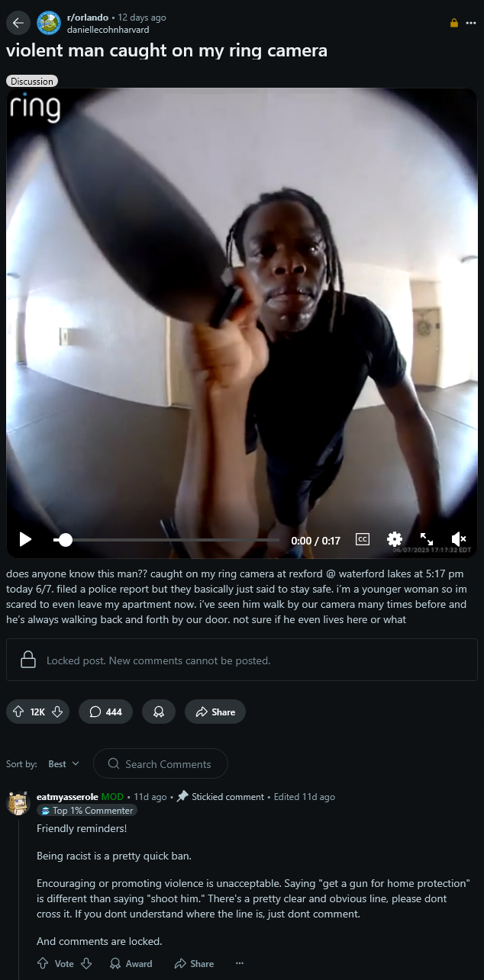Open the 444 comments button
Viewport: 484px width, 980px height.
[x=105, y=712]
